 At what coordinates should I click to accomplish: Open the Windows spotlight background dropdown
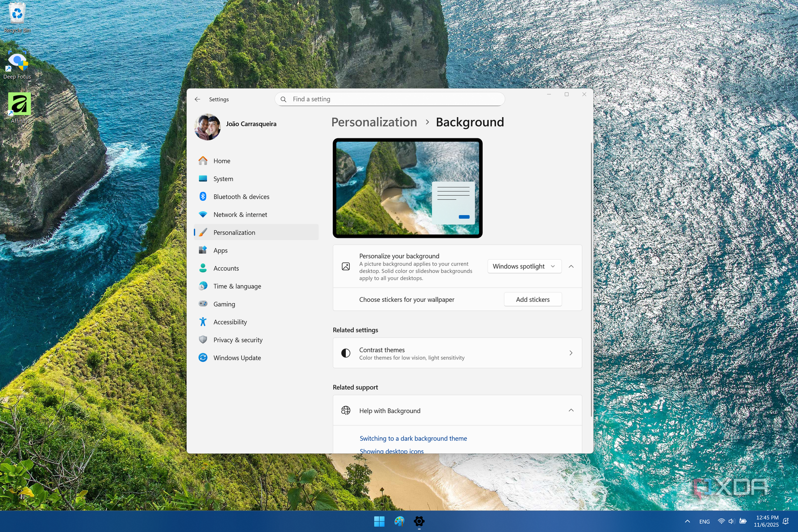pyautogui.click(x=524, y=266)
